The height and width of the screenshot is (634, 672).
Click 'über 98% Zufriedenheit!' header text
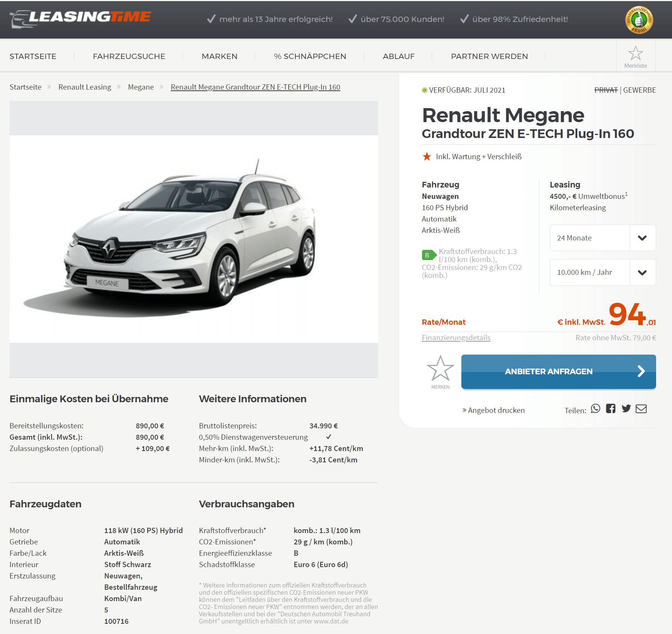tap(520, 19)
